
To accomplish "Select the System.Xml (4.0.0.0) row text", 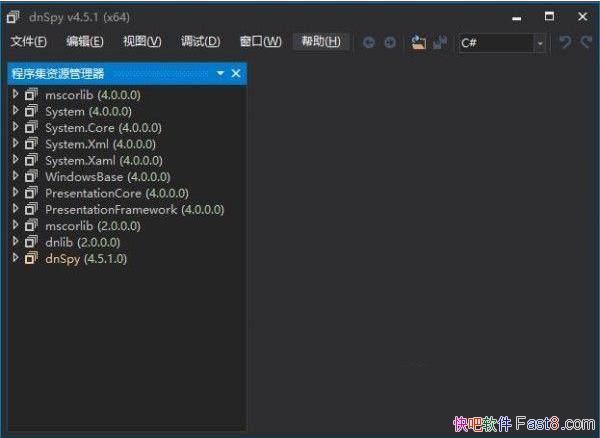I will [x=100, y=144].
